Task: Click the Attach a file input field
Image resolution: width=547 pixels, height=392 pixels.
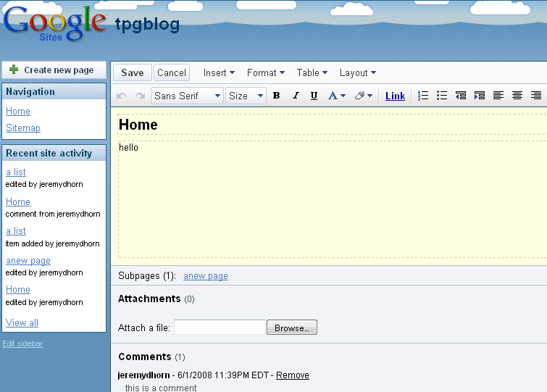Action: [220, 328]
